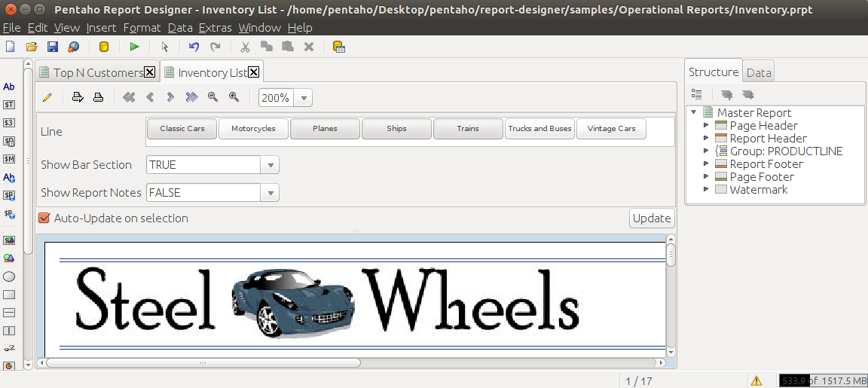Open the Extras menu
The height and width of the screenshot is (388, 868).
[215, 28]
